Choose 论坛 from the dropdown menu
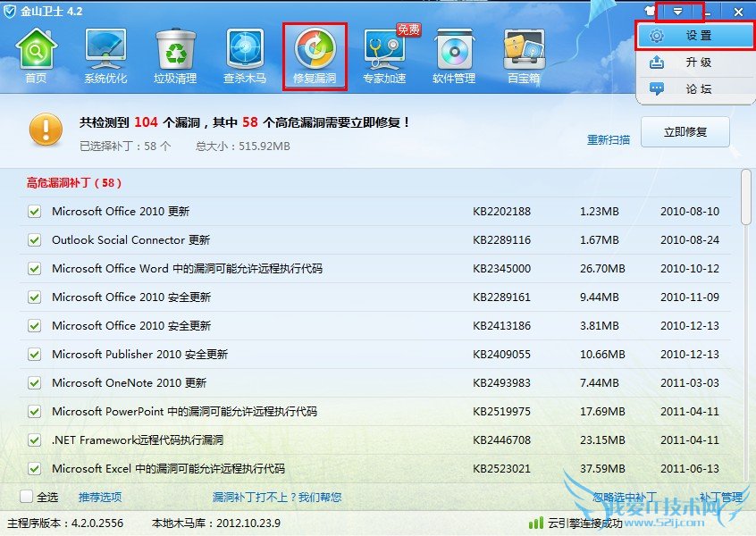 tap(694, 88)
